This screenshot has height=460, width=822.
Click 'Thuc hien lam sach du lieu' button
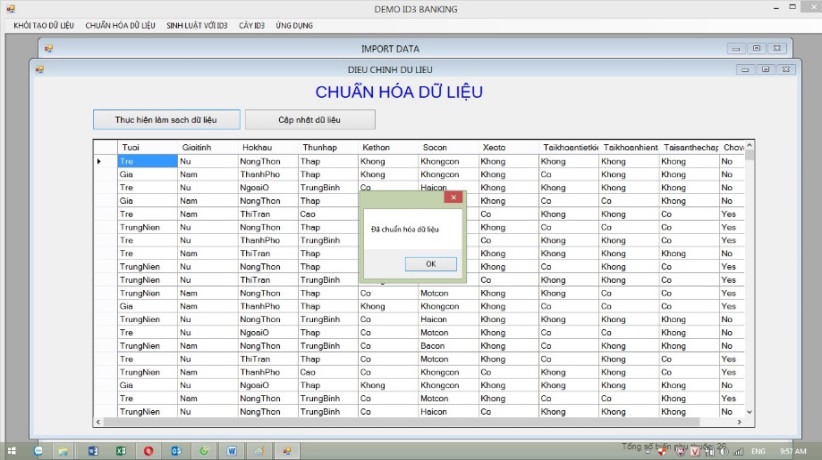(166, 120)
